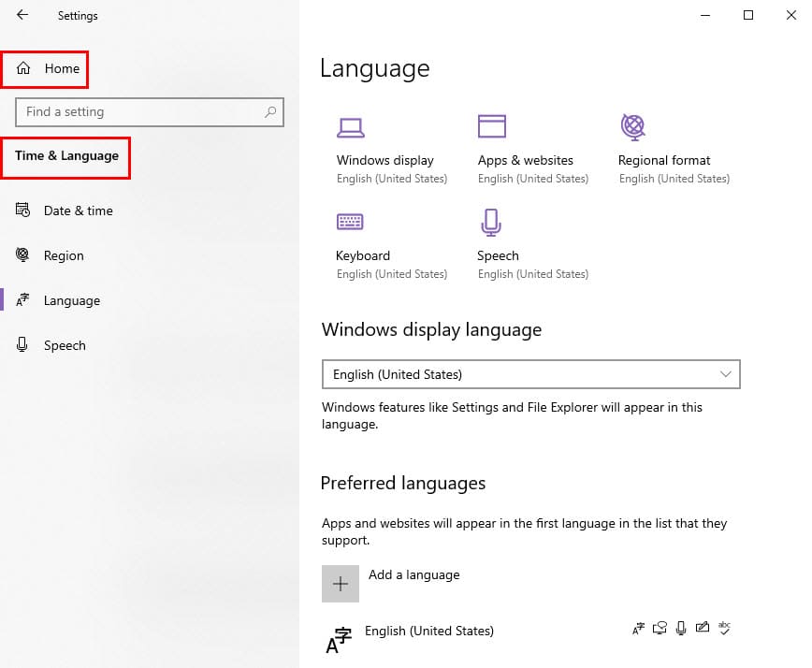Click the house icon next to Home
The height and width of the screenshot is (668, 812).
23,68
